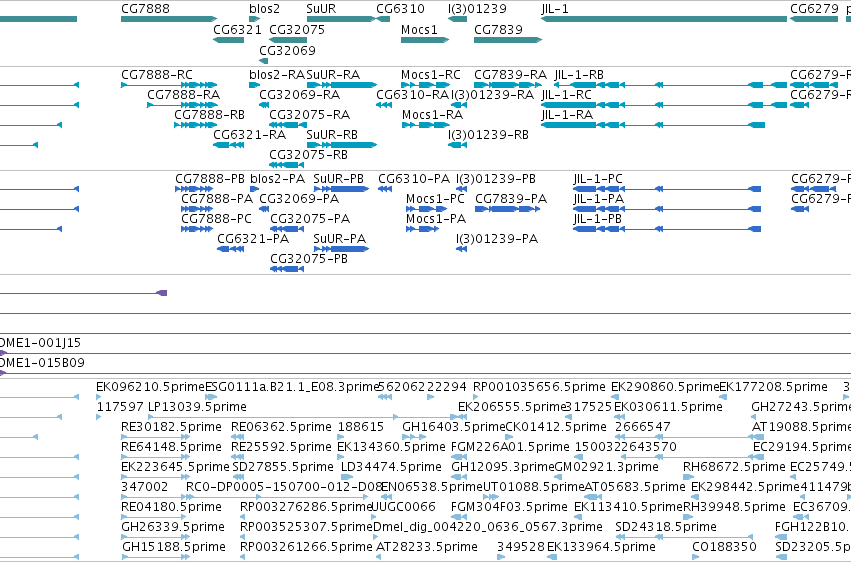The height and width of the screenshot is (562, 851).
Task: Click the CG7888 gene label
Action: (145, 9)
